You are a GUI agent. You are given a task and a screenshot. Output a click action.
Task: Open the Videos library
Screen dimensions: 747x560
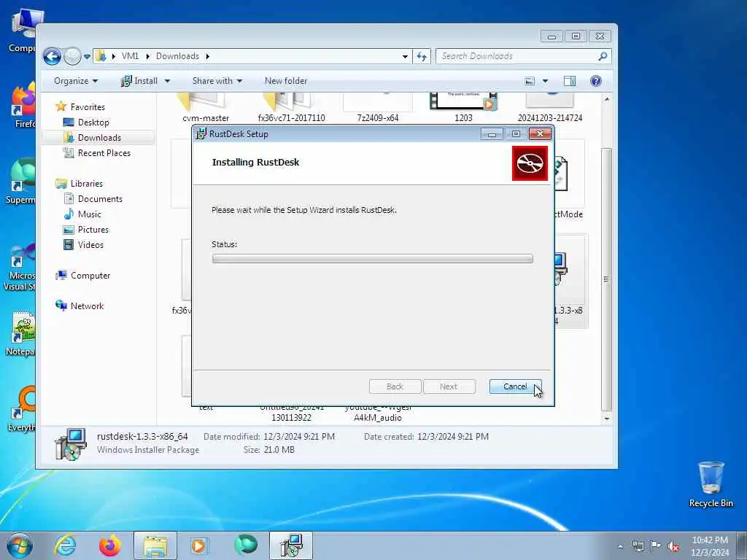tap(83, 245)
